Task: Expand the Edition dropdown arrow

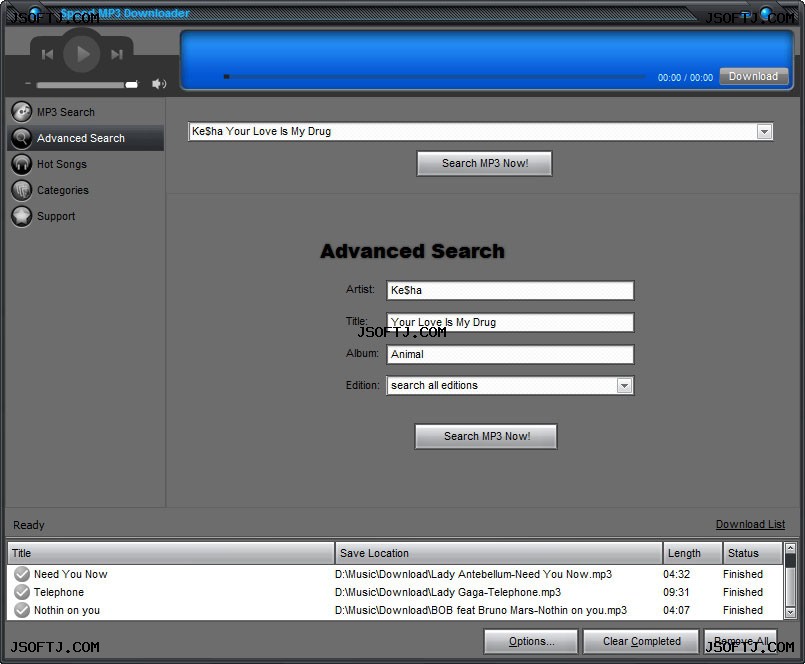Action: point(624,386)
